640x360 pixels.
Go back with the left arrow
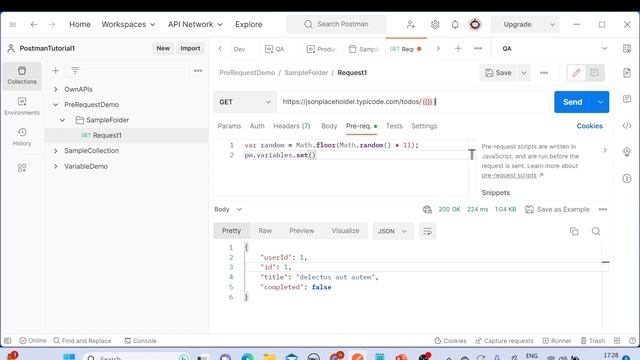pyautogui.click(x=34, y=24)
